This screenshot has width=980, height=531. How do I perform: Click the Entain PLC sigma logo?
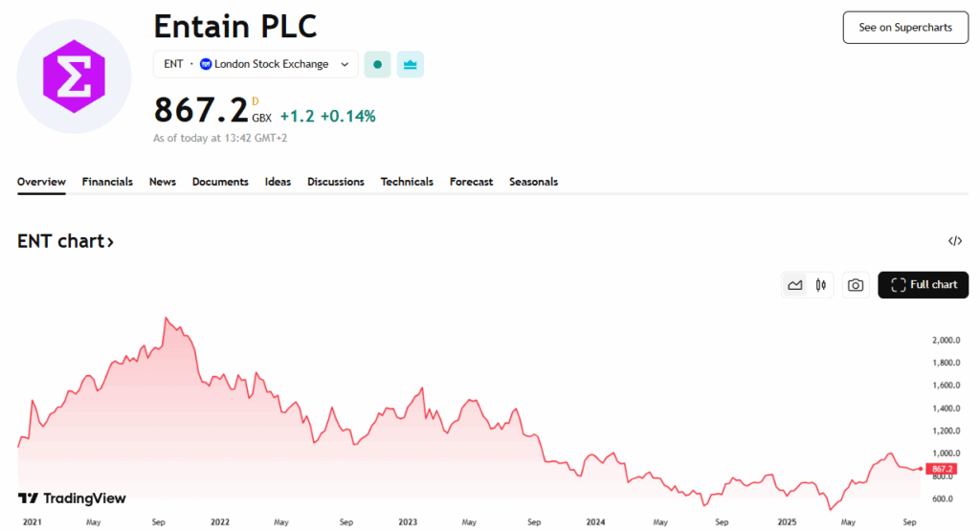[74, 77]
